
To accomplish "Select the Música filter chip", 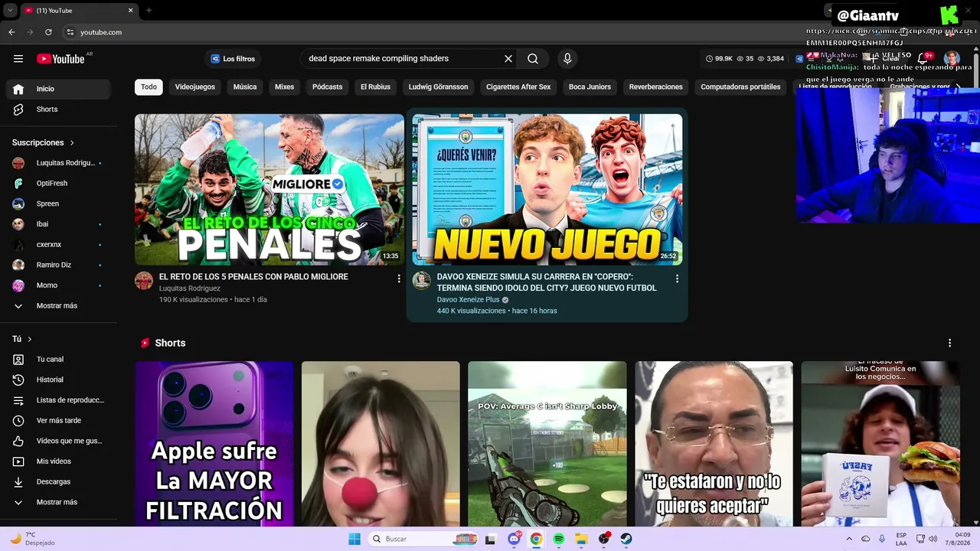I will coord(245,87).
